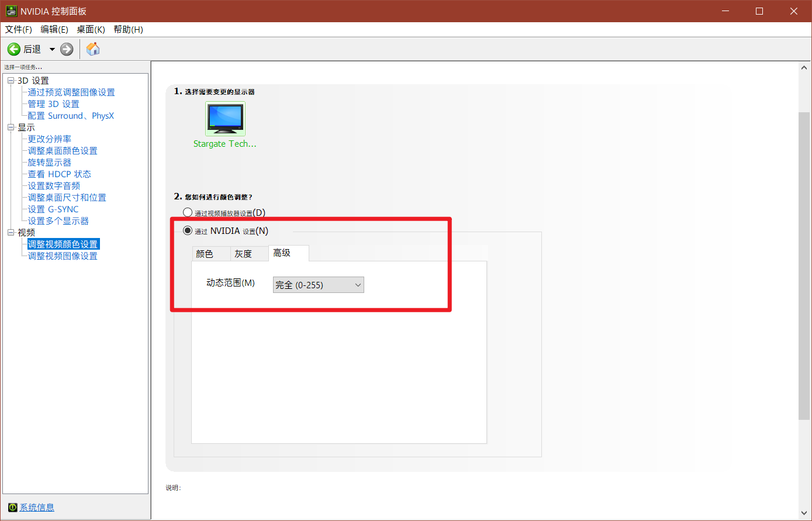
Task: Maximize the NVIDIA control panel window
Action: point(759,11)
